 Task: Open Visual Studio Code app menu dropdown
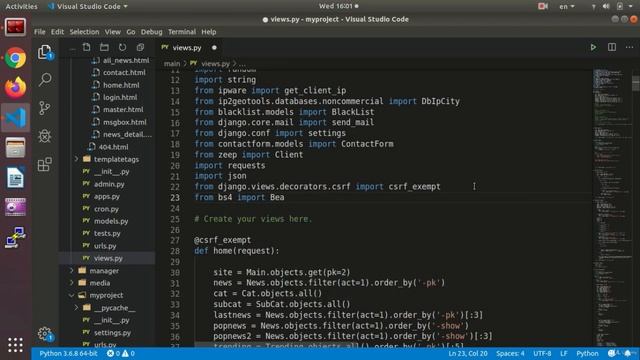(x=87, y=7)
